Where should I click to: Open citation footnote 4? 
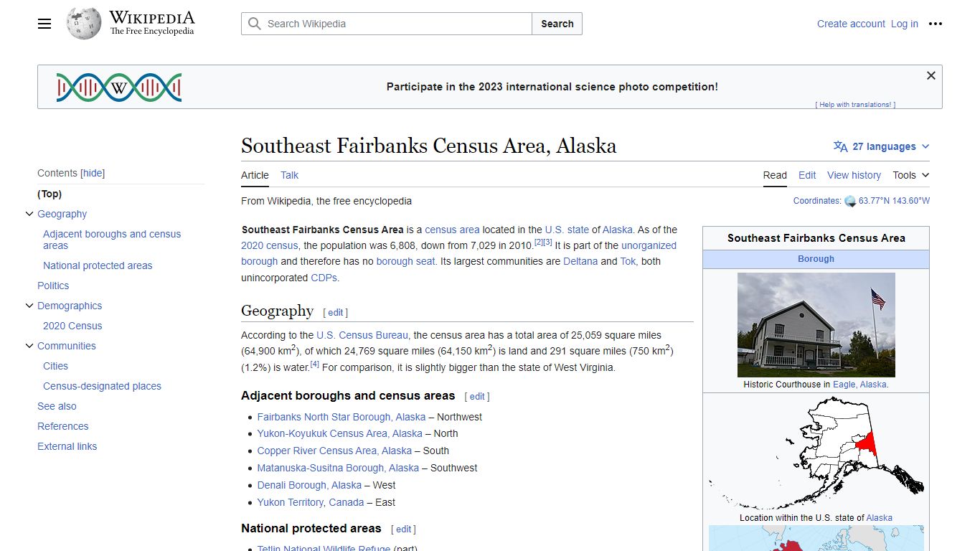pyautogui.click(x=314, y=364)
